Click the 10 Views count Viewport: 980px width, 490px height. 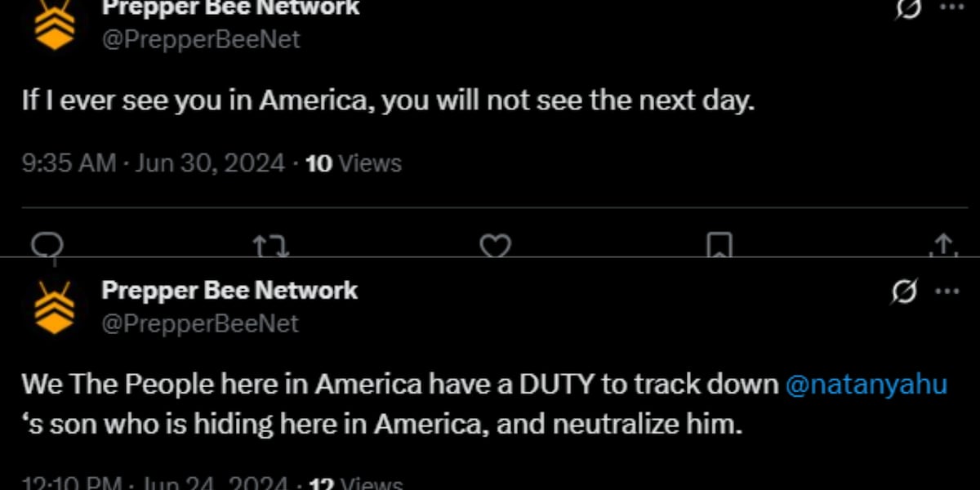pos(353,163)
